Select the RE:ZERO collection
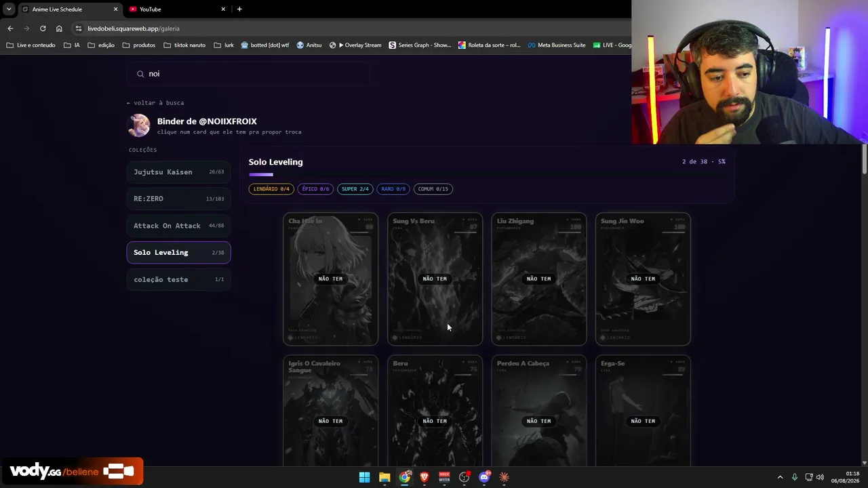Screen dimensions: 868x488 pos(178,199)
